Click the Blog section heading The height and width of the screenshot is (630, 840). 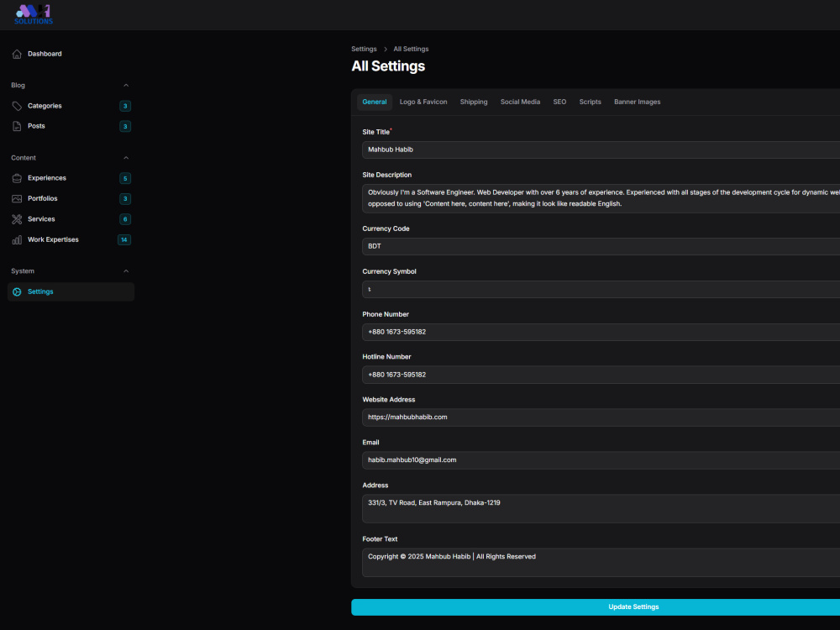(x=18, y=85)
